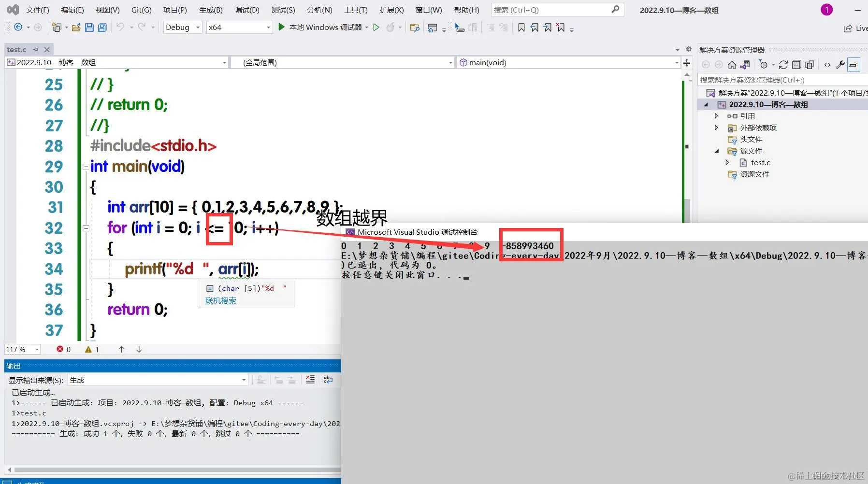Viewport: 868px width, 484px height.
Task: Save the current file with the single floppy icon
Action: click(89, 28)
